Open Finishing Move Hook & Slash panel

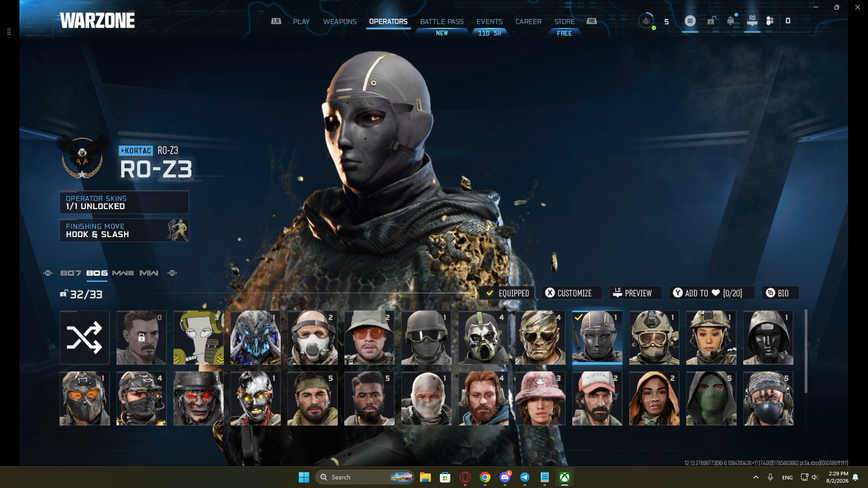tap(124, 230)
